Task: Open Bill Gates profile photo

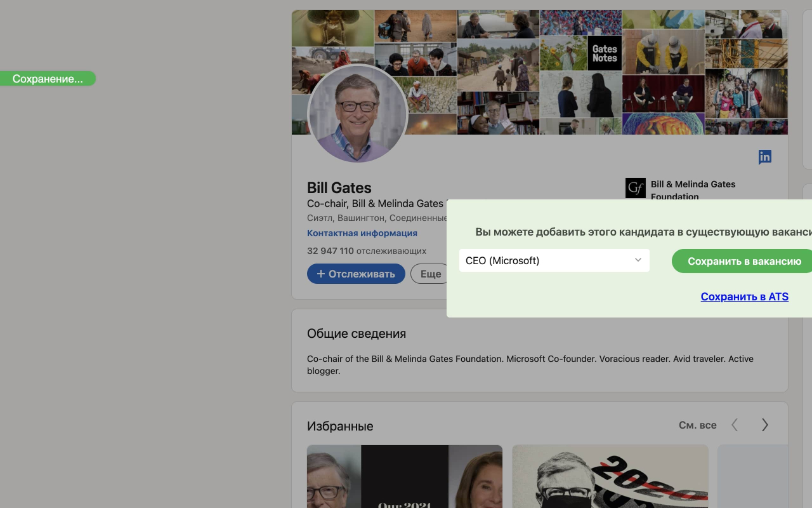Action: coord(358,114)
